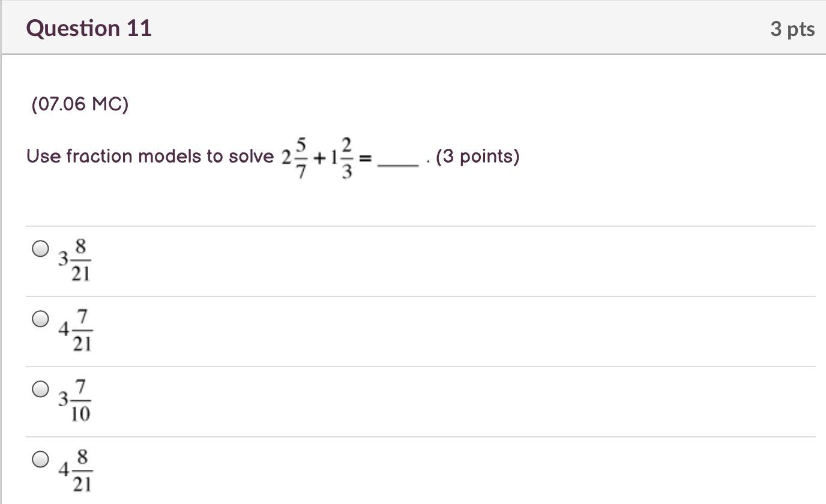The width and height of the screenshot is (826, 504).
Task: Select the radio button for 3 8/21
Action: [x=40, y=249]
